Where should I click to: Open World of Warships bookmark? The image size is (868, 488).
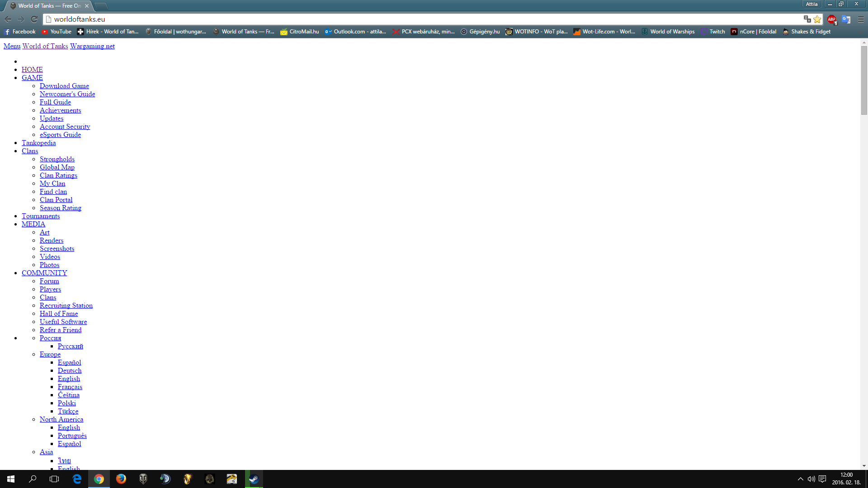click(668, 32)
